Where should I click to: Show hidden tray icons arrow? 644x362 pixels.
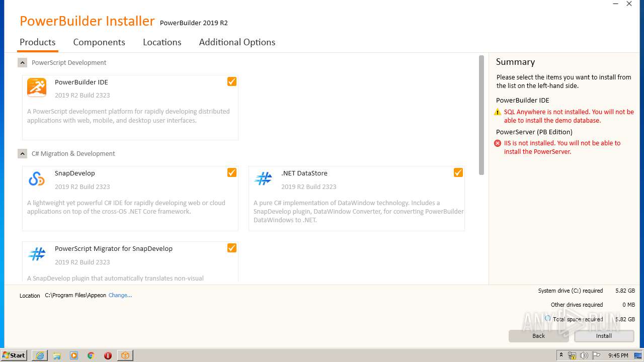[x=561, y=355]
